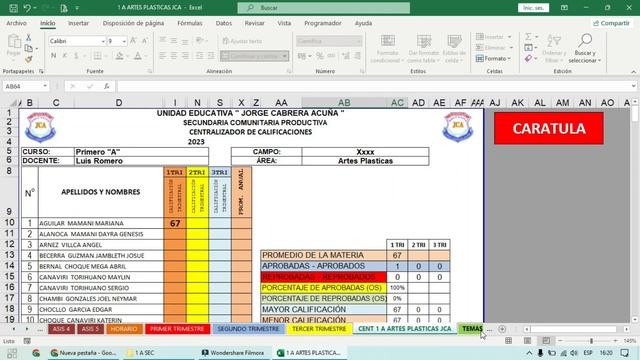Screen dimensions: 640x360
Task: Click the Compartir share button
Action: [x=611, y=23]
